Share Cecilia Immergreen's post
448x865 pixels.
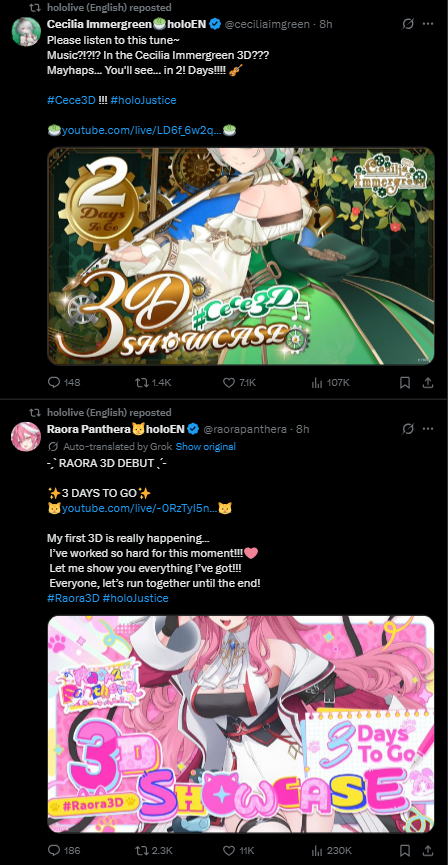(x=428, y=382)
